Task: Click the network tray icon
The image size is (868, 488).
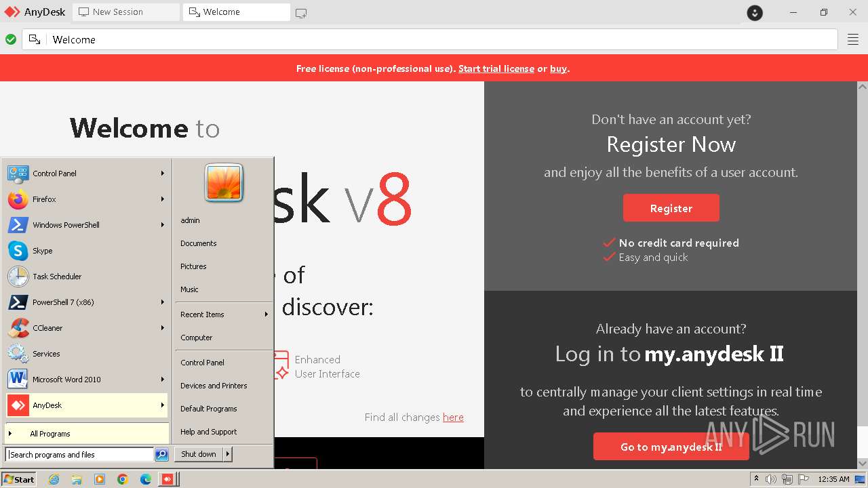Action: tap(788, 479)
